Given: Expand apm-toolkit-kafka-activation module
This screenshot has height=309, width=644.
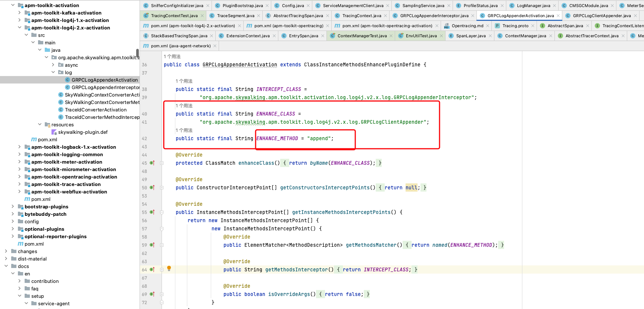Looking at the screenshot, I should point(19,13).
